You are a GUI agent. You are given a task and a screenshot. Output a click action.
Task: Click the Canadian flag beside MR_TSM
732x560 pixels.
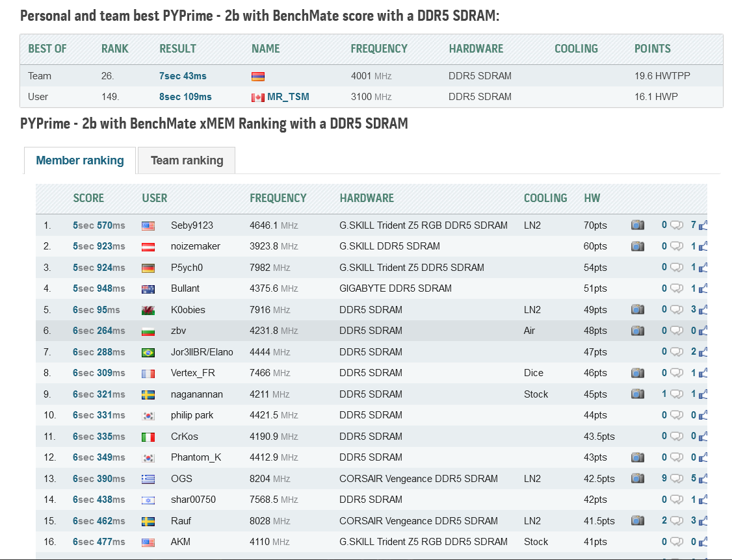[x=258, y=97]
